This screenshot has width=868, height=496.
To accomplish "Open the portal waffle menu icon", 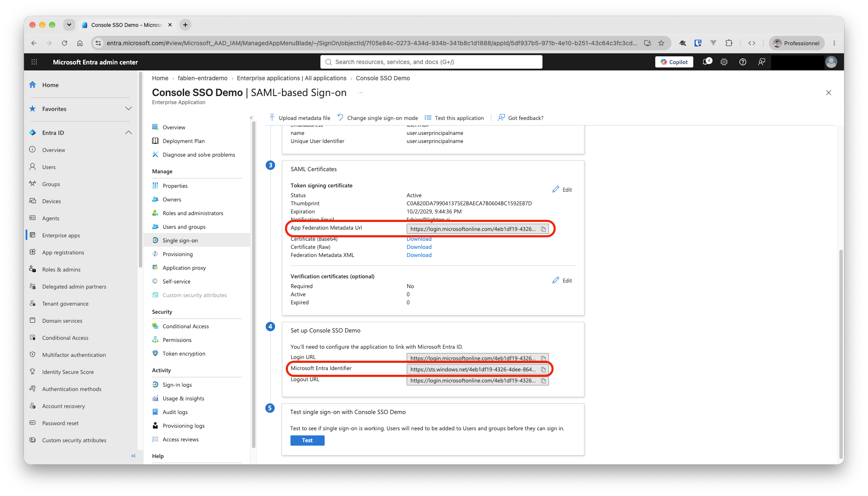I will [x=34, y=62].
